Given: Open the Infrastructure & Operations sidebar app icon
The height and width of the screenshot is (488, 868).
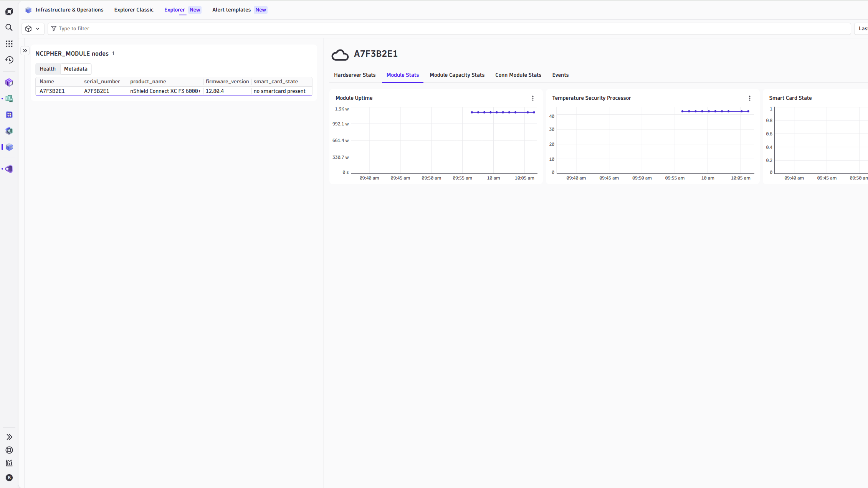Looking at the screenshot, I should point(9,147).
